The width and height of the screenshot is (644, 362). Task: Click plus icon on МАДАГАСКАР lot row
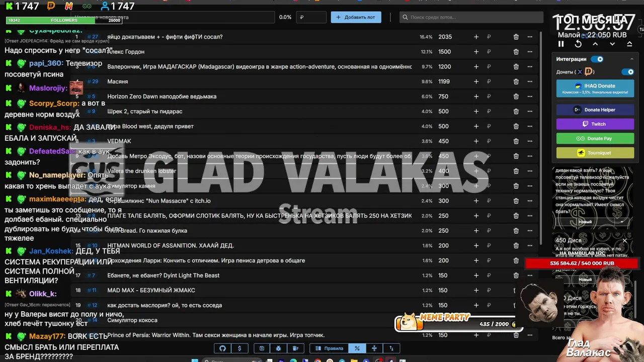point(476,66)
